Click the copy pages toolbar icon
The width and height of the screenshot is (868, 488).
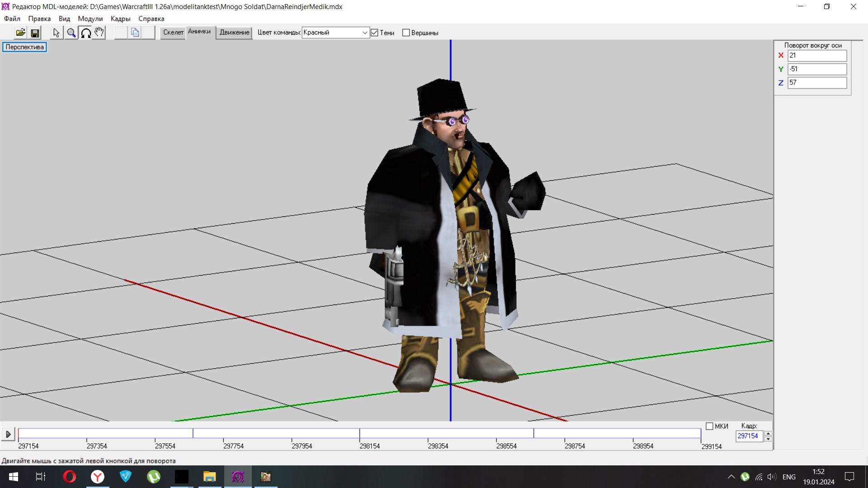point(135,33)
